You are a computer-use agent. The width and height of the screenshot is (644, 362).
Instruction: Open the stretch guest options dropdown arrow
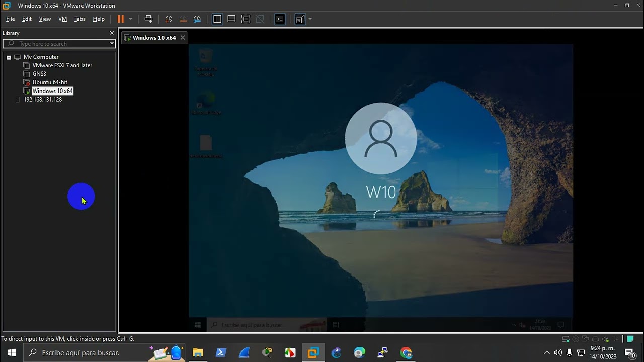tap(310, 19)
